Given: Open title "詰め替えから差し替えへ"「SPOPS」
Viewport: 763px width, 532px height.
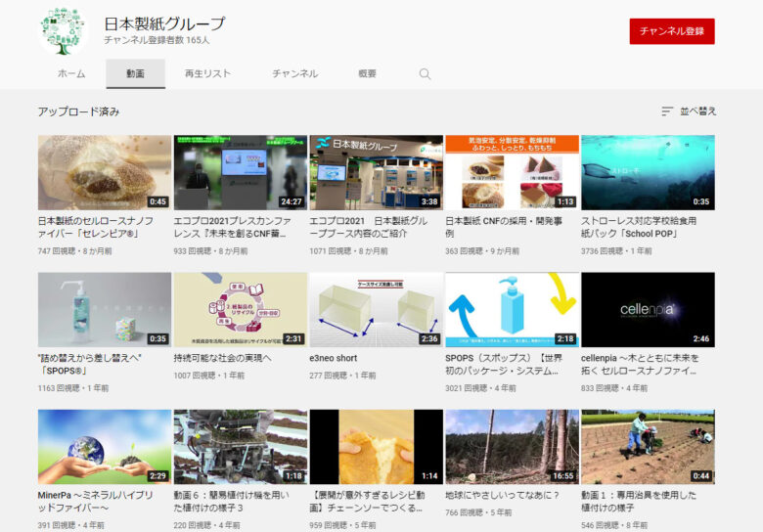Looking at the screenshot, I should (x=90, y=364).
